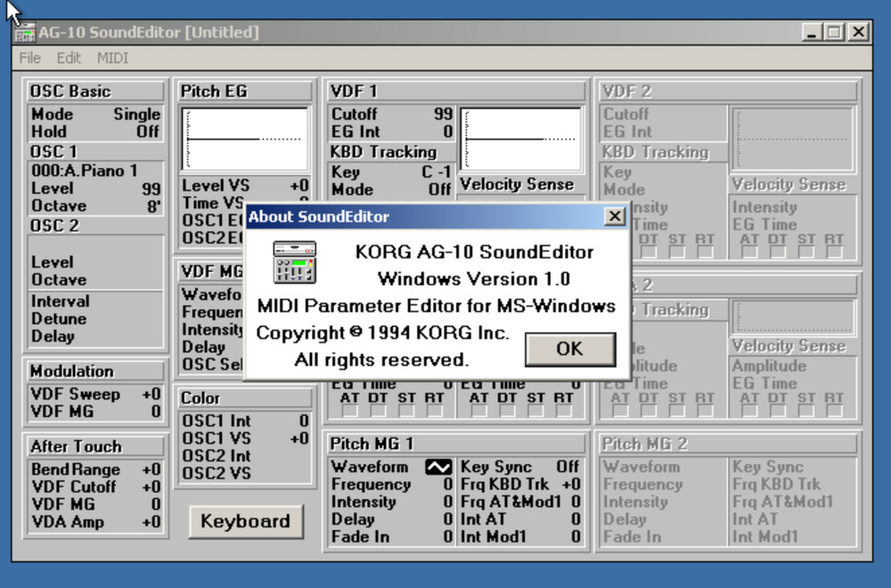The height and width of the screenshot is (588, 891).
Task: Click the Key Sync Off value
Action: [568, 467]
